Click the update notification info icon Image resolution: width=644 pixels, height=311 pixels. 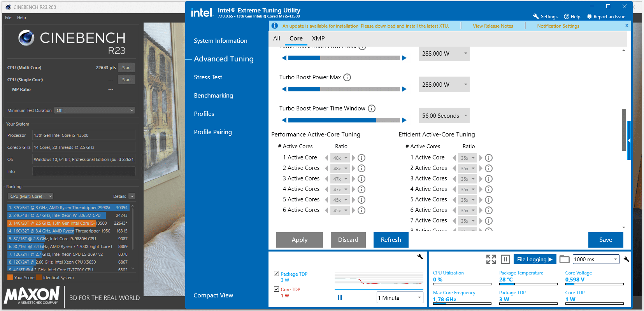pos(275,26)
